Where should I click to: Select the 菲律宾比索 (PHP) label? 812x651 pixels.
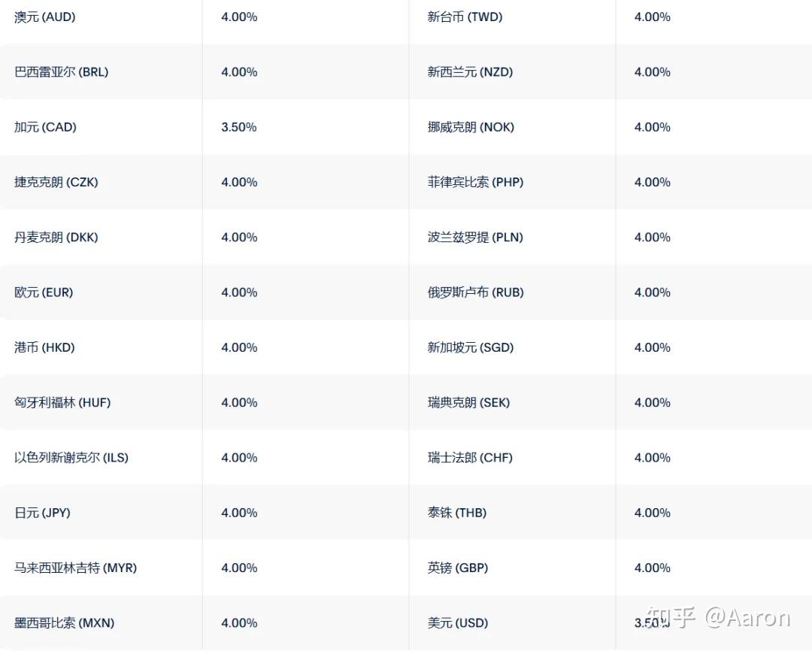tap(475, 182)
